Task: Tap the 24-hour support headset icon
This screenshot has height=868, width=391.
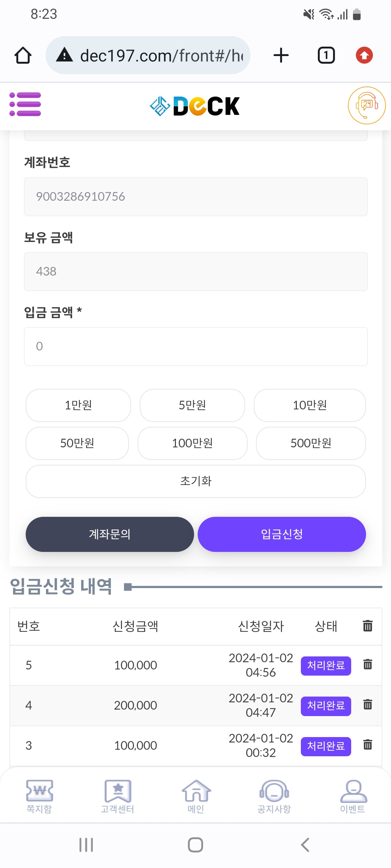Action: pos(366,105)
